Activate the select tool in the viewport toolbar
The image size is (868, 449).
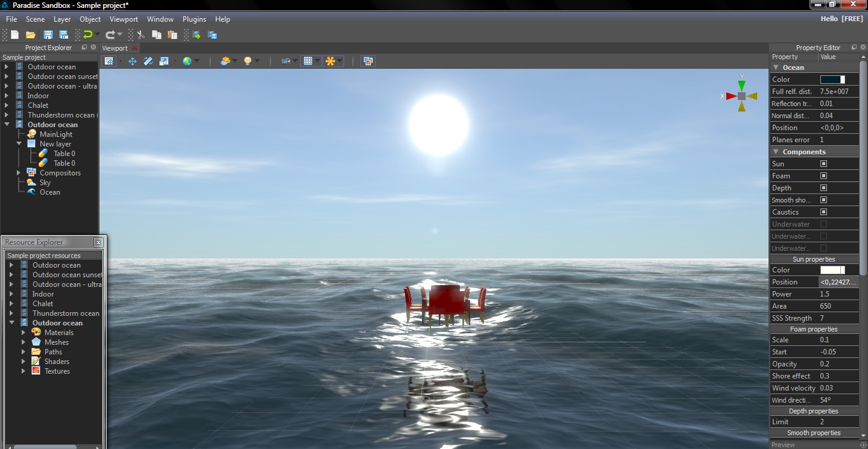(x=109, y=61)
